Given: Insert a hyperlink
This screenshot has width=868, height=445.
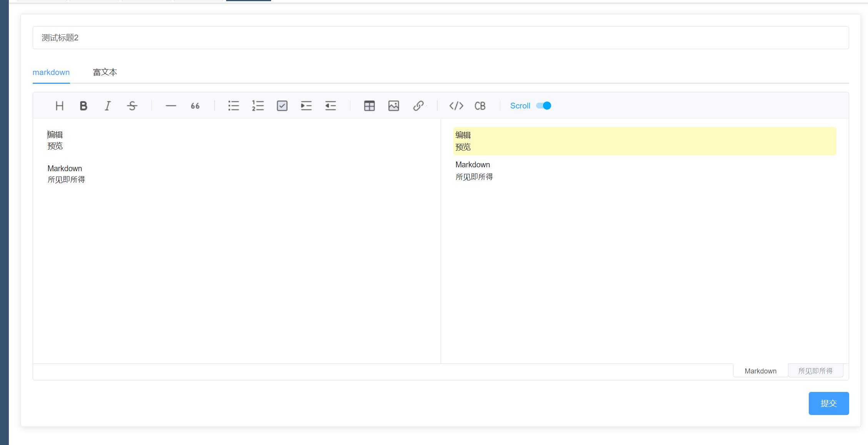Looking at the screenshot, I should click(x=418, y=106).
